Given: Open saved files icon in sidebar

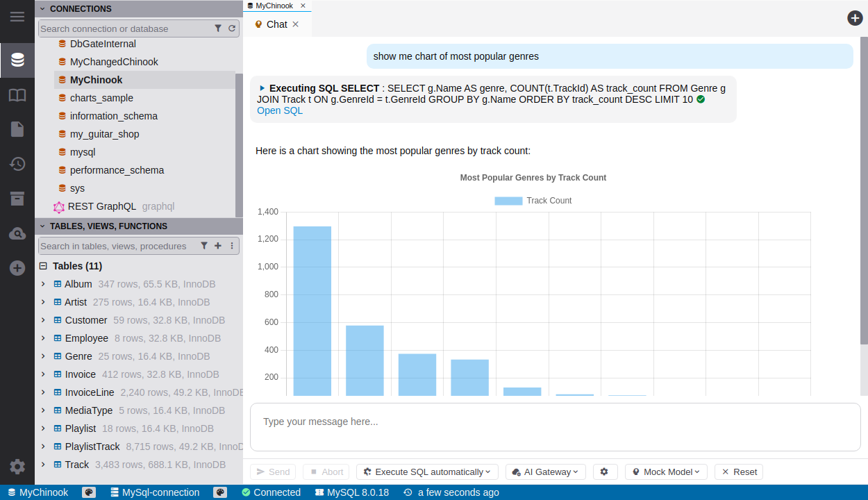Looking at the screenshot, I should pos(17,129).
